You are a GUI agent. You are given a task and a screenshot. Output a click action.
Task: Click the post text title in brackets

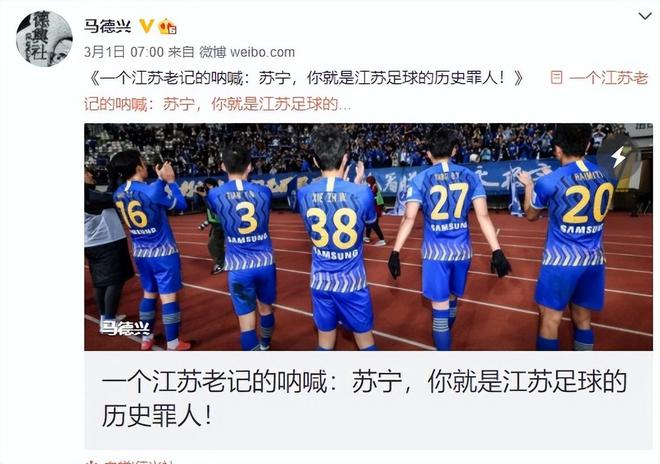pos(307,78)
